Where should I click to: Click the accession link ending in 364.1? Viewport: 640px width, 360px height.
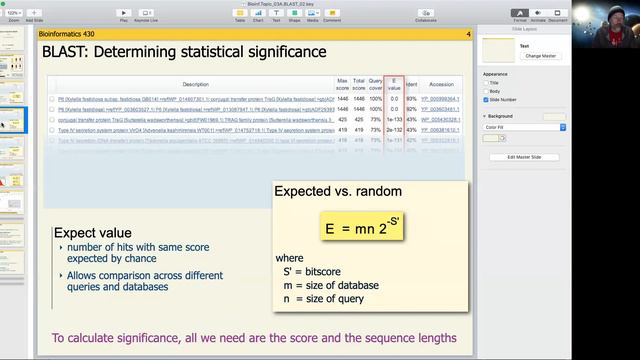click(440, 99)
